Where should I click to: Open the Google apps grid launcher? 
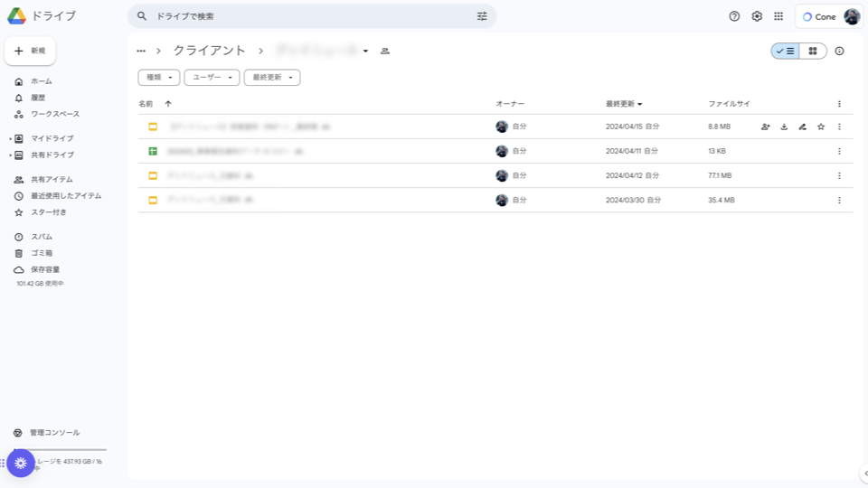tap(778, 16)
